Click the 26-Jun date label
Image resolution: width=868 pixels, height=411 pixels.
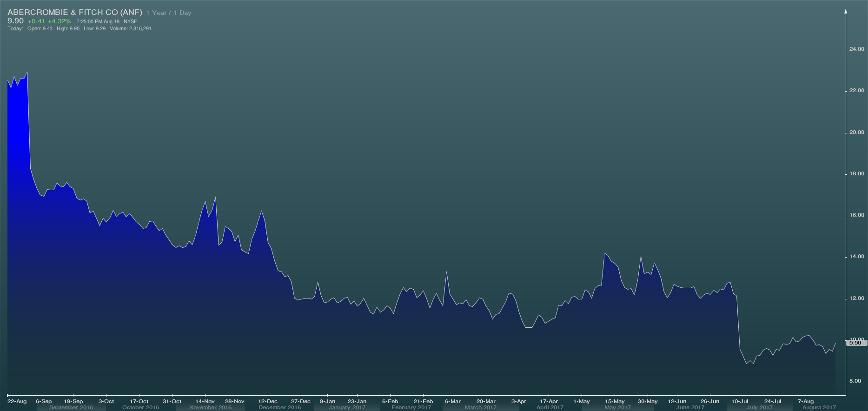click(710, 401)
